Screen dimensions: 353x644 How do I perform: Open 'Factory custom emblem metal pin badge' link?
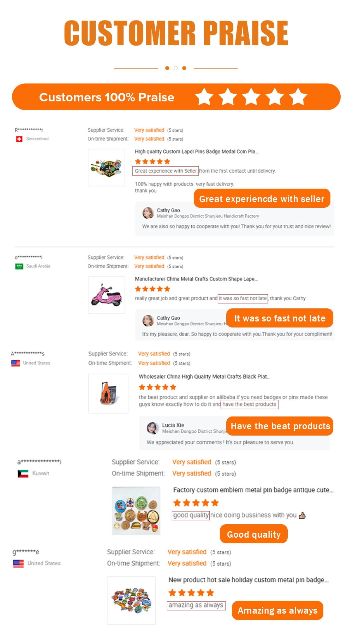pos(253,490)
